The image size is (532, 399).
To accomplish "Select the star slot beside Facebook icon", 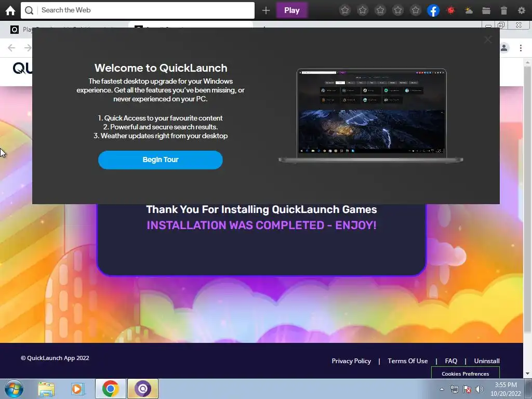I will 416,10.
